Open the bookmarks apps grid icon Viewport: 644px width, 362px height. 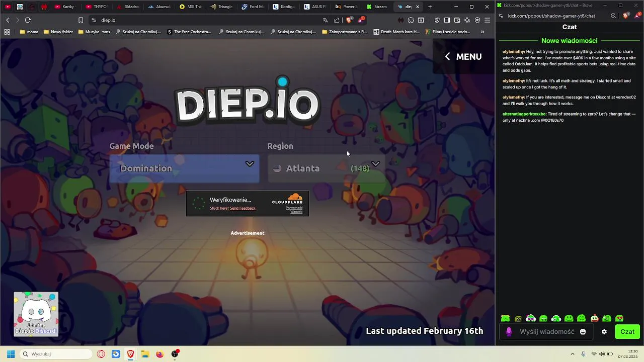7,32
